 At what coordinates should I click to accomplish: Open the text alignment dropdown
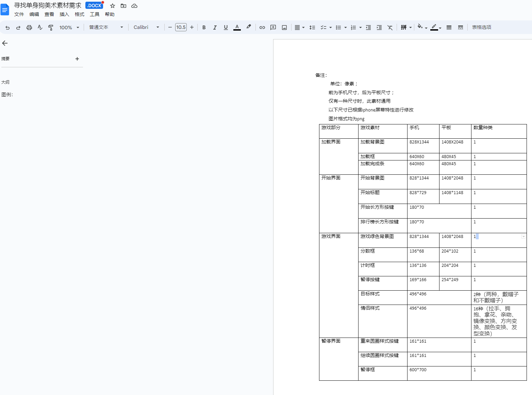(x=299, y=28)
